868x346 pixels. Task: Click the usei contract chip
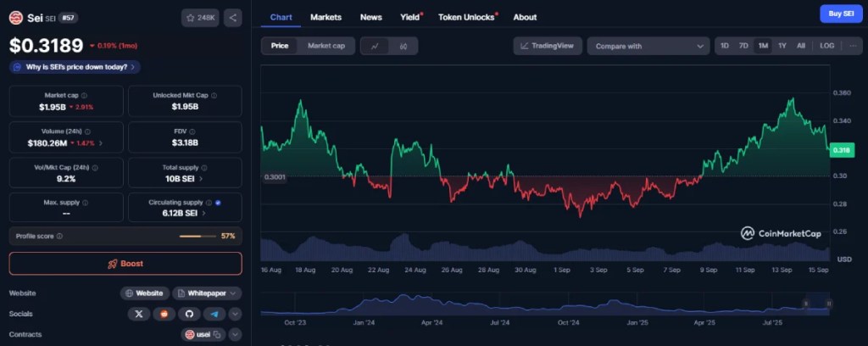pyautogui.click(x=203, y=334)
